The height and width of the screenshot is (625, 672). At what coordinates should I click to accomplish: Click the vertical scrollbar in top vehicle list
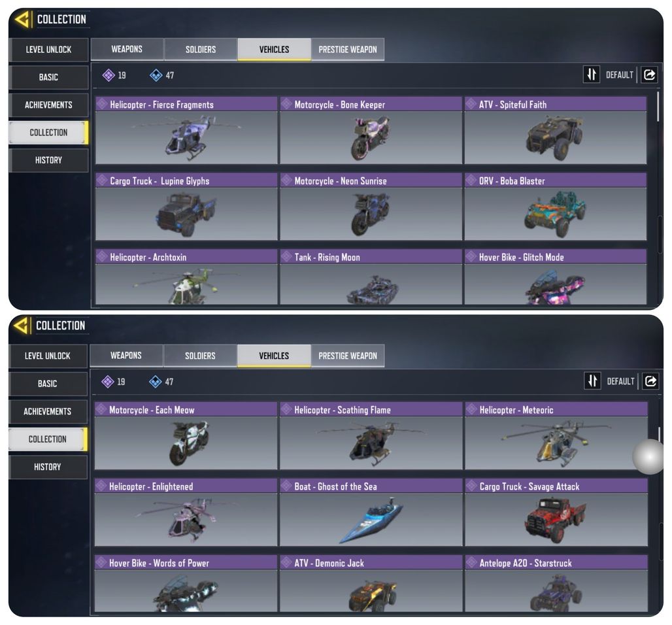click(658, 107)
